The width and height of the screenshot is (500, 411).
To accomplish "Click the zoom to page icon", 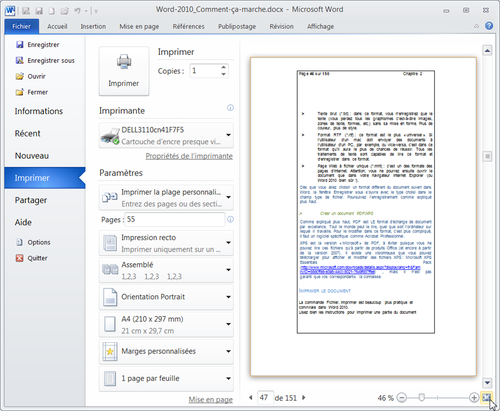I will tap(487, 397).
